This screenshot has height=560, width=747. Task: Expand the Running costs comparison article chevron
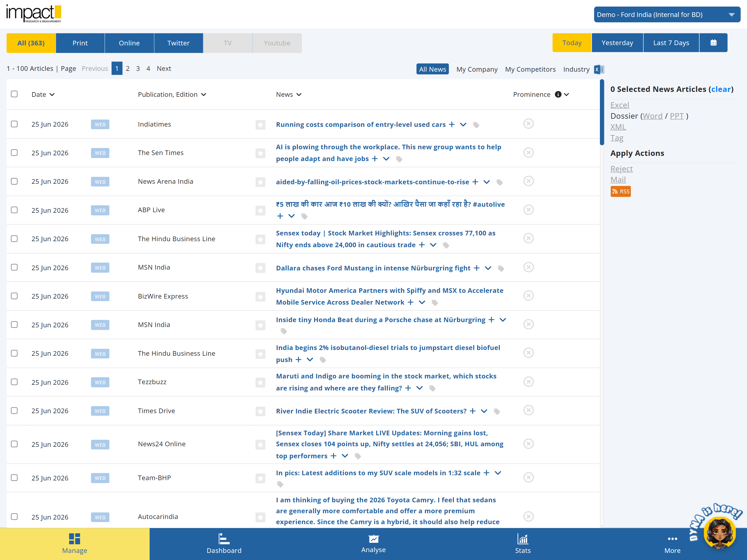[463, 125]
